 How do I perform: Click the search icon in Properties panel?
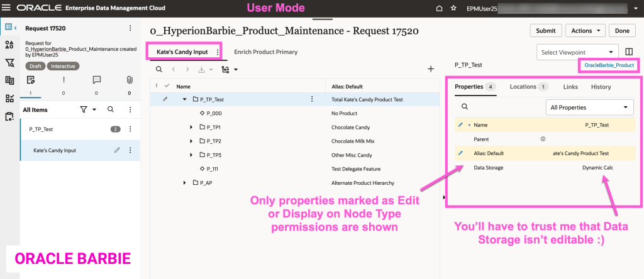(x=465, y=107)
